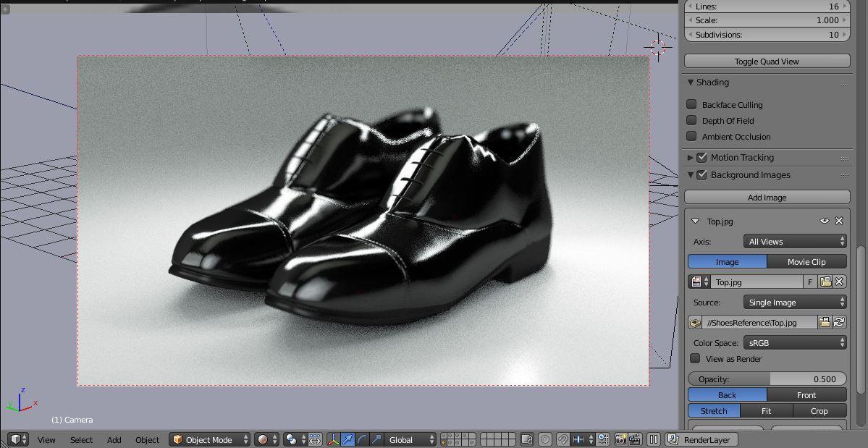Open the Object Mode dropdown
This screenshot has width=868, height=448.
tap(210, 439)
